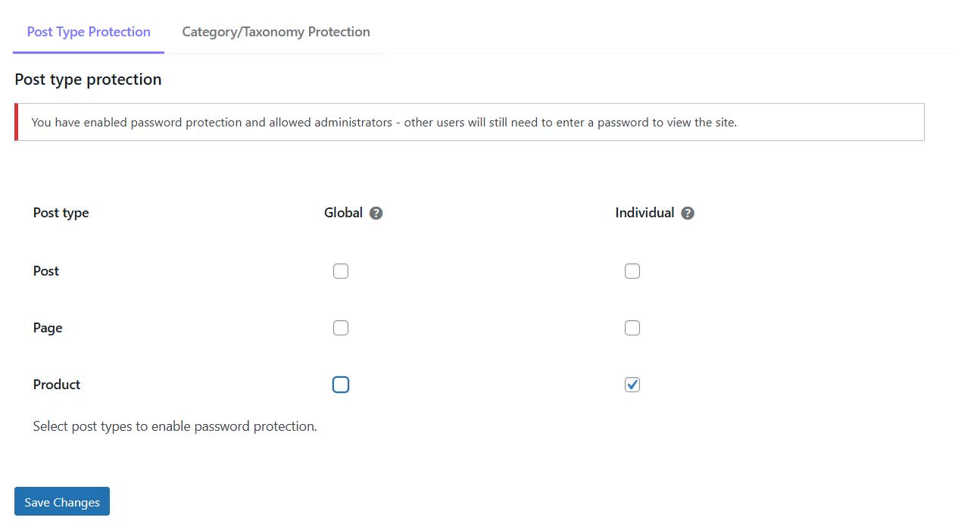Enable Individual protection for Page
The width and height of the screenshot is (980, 530).
632,327
